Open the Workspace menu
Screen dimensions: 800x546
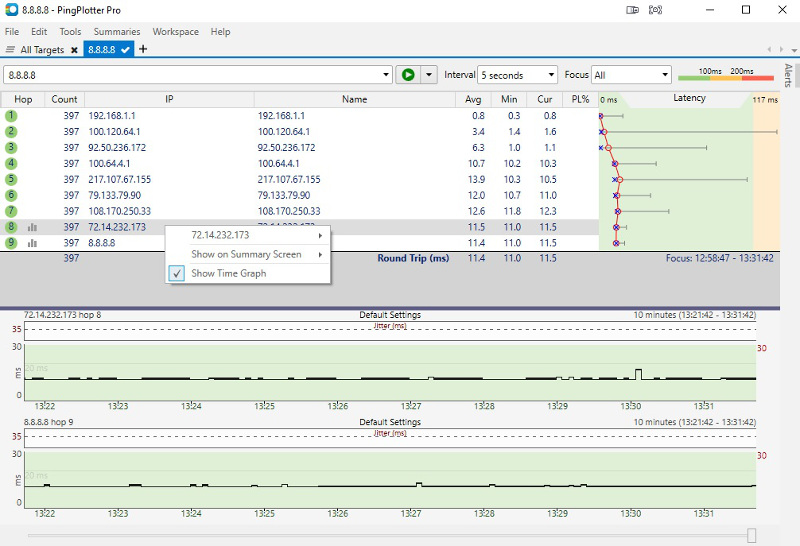pos(176,32)
